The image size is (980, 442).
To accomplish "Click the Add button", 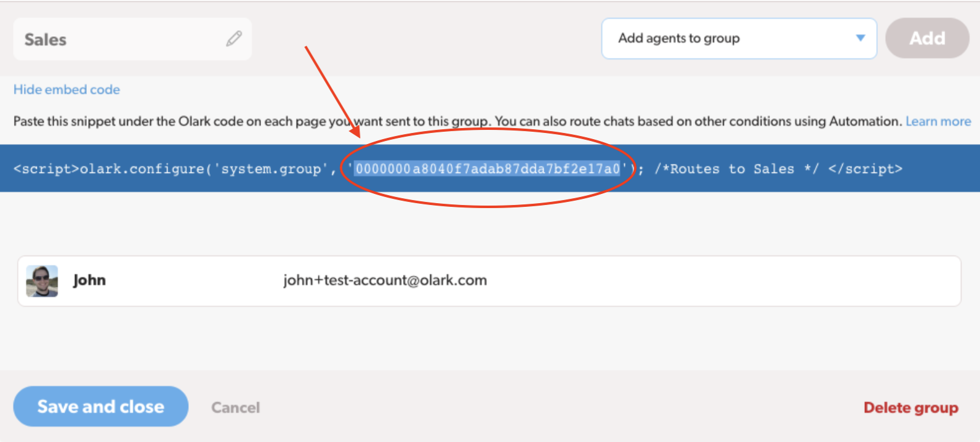I will [927, 38].
